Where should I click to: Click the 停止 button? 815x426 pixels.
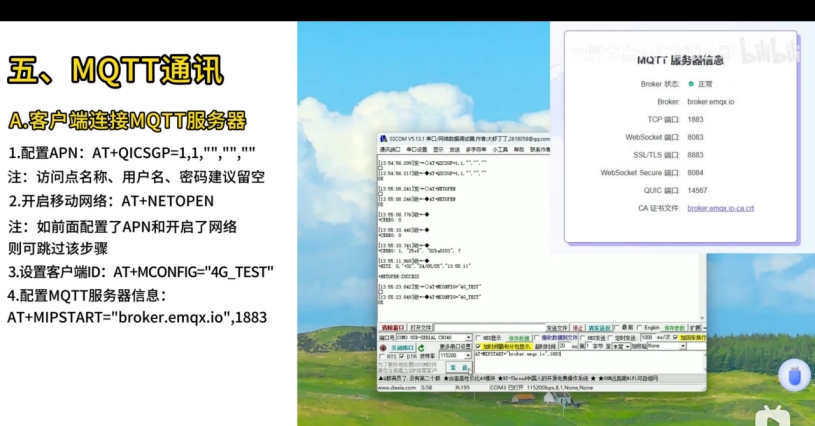[578, 328]
